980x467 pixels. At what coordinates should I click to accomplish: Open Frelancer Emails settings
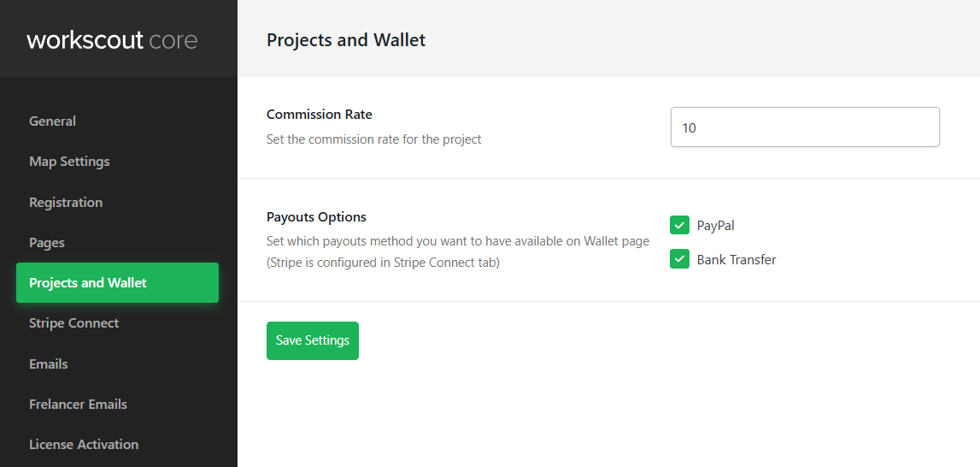[x=78, y=405]
